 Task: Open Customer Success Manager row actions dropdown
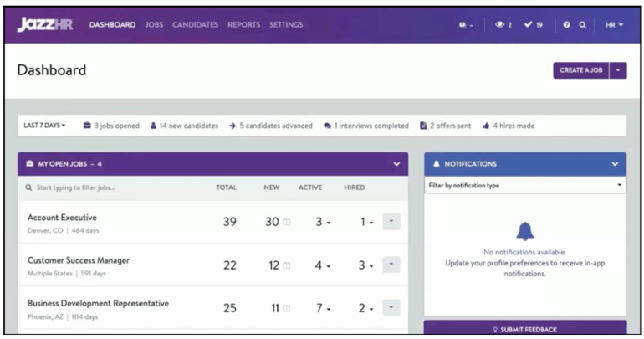coord(391,265)
